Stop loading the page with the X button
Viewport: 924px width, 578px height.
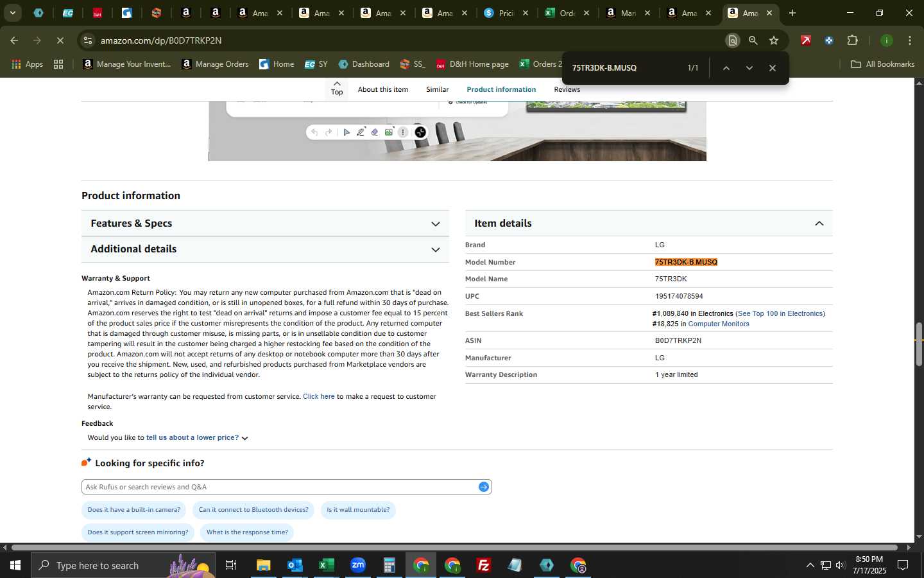[60, 40]
